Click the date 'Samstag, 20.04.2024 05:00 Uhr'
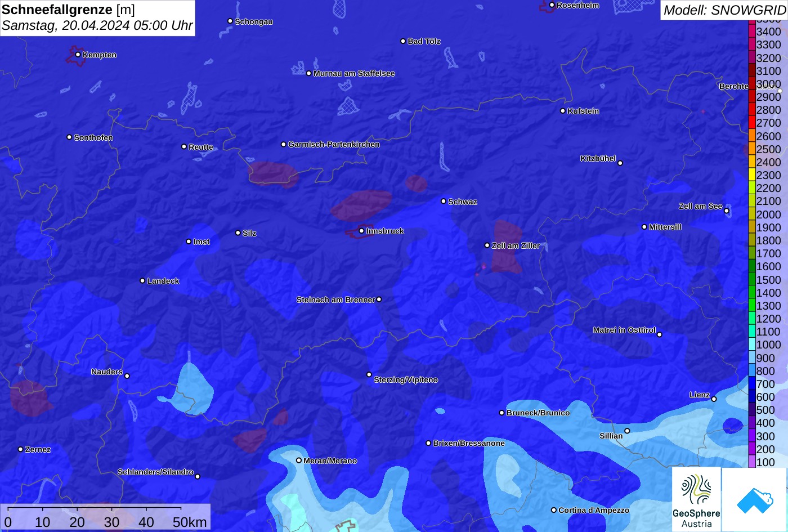The width and height of the screenshot is (788, 532). click(97, 25)
